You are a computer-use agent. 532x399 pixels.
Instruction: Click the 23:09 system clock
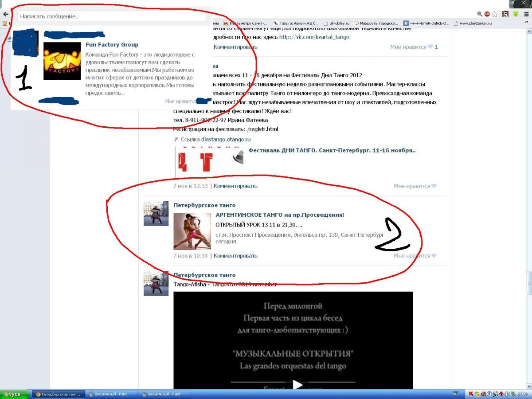click(x=523, y=394)
